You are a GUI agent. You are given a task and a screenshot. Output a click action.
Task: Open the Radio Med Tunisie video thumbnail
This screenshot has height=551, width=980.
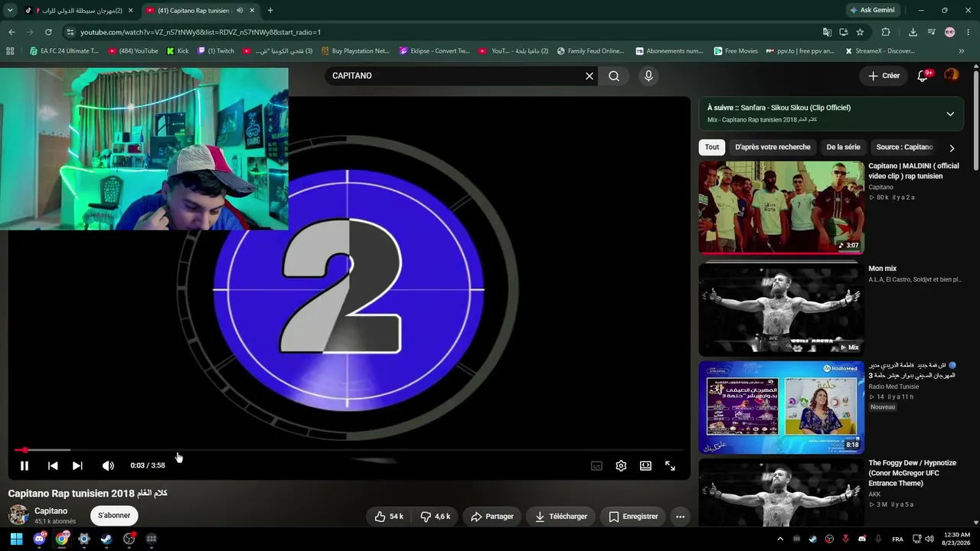[x=781, y=407]
